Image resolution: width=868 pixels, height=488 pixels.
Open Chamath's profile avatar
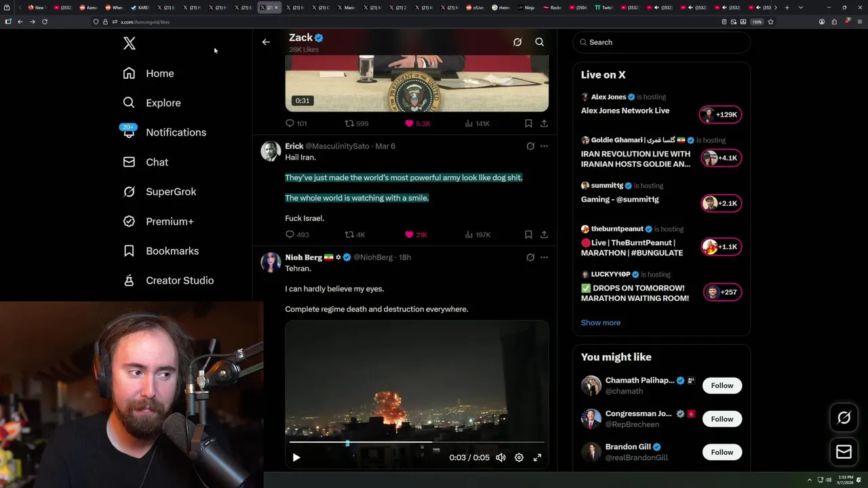591,386
